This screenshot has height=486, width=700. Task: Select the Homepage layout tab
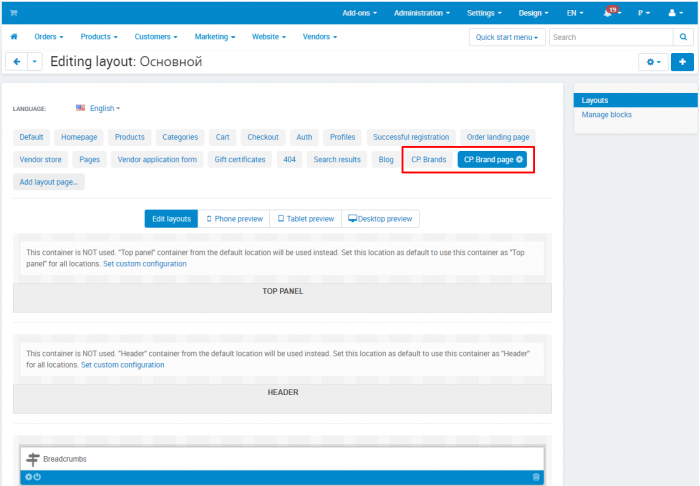pyautogui.click(x=79, y=137)
